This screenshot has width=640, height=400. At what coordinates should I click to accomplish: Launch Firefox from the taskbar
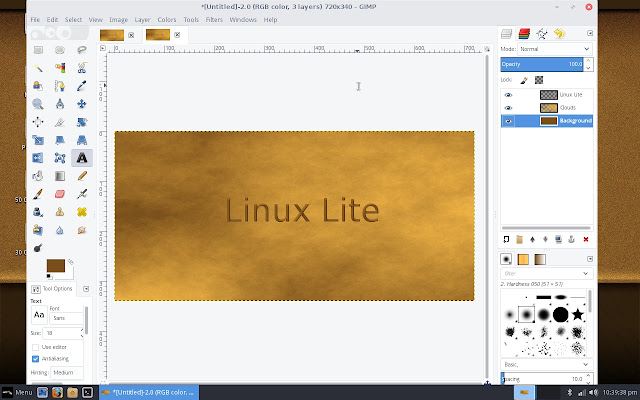(x=57, y=392)
